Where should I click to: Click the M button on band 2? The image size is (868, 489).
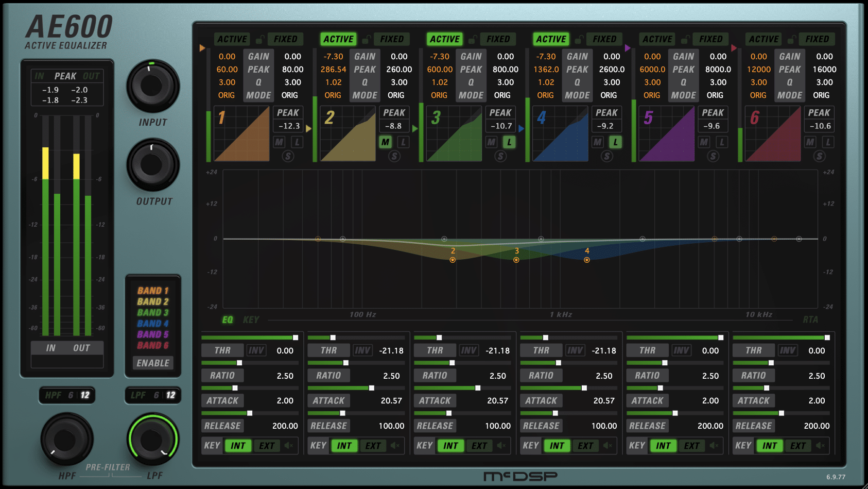[385, 142]
